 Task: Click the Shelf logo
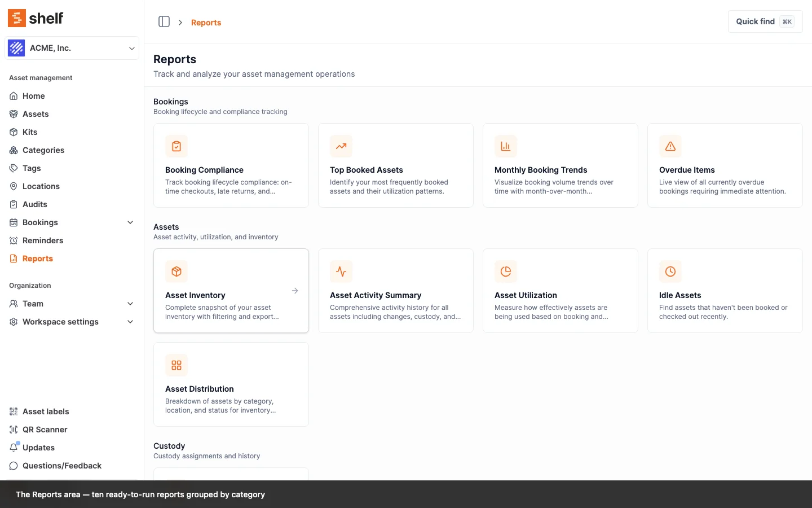tap(36, 18)
